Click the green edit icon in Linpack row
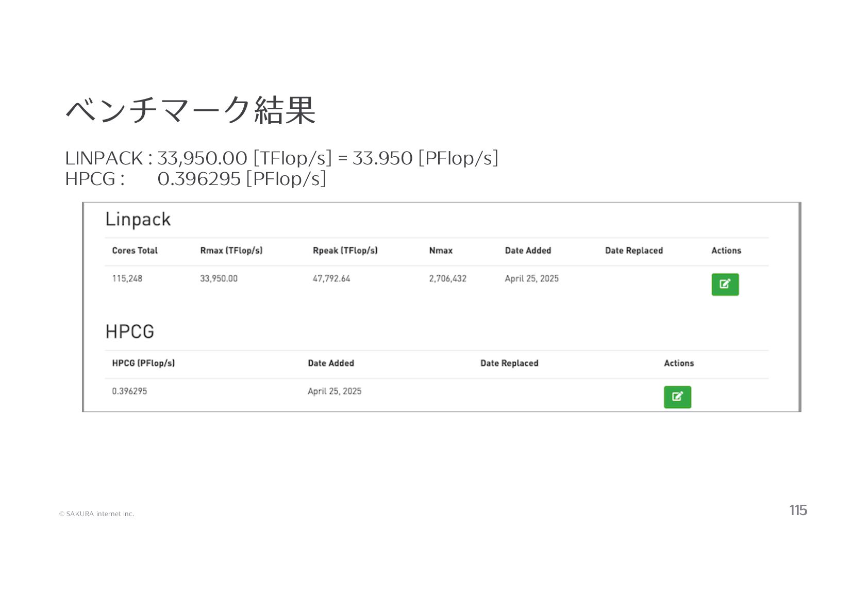868x614 pixels. [725, 285]
